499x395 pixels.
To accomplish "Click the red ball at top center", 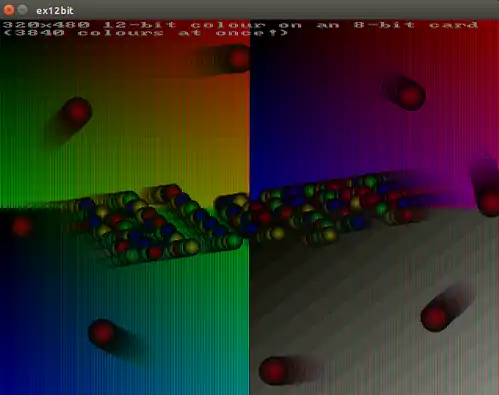I will click(239, 59).
